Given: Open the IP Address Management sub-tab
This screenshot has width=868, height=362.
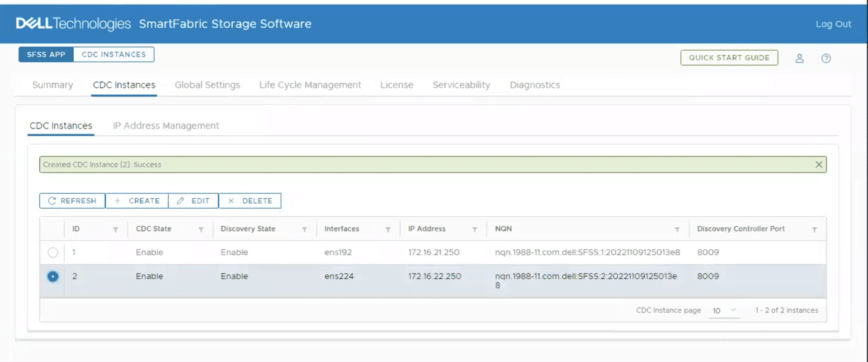Looking at the screenshot, I should (x=166, y=126).
